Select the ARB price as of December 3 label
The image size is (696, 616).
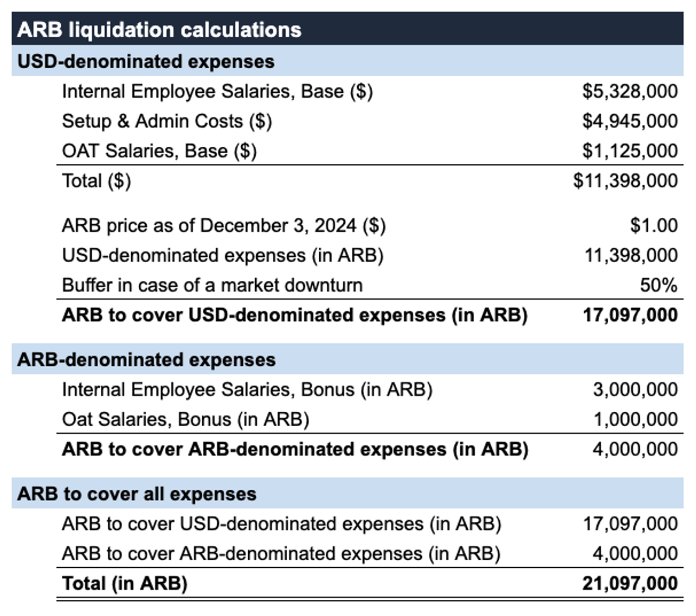pyautogui.click(x=224, y=226)
